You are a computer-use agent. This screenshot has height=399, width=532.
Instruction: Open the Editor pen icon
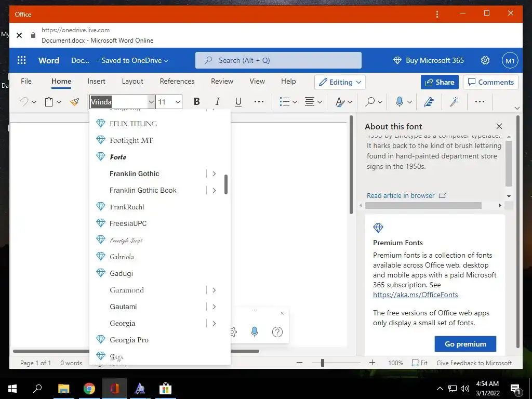[x=429, y=101]
